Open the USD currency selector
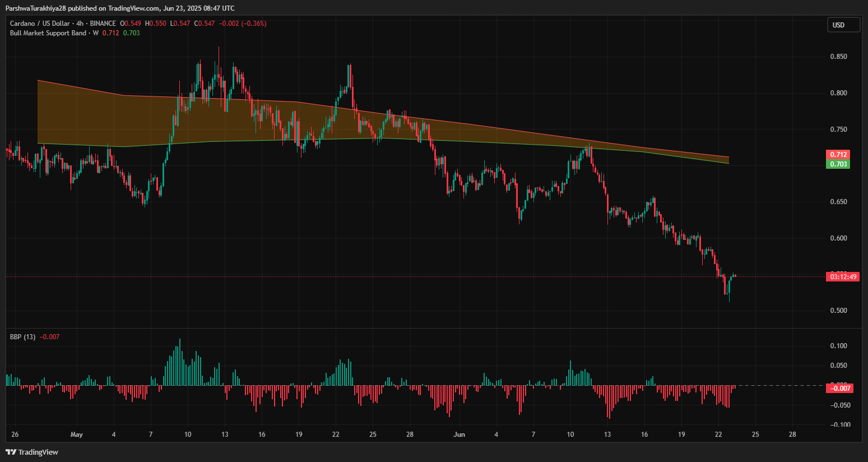Viewport: 868px width, 462px height. pyautogui.click(x=843, y=25)
